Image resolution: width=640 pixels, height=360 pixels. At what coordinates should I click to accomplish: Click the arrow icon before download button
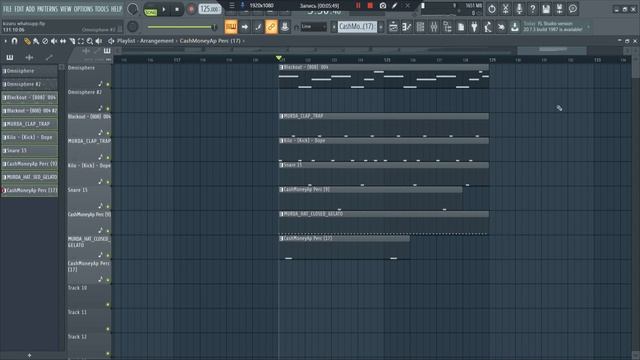501,27
